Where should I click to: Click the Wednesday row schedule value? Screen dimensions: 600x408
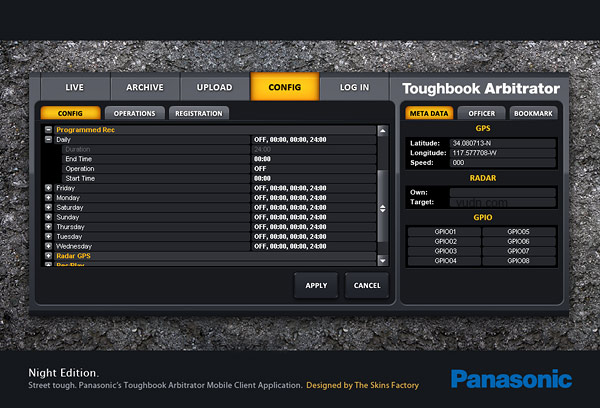[313, 246]
